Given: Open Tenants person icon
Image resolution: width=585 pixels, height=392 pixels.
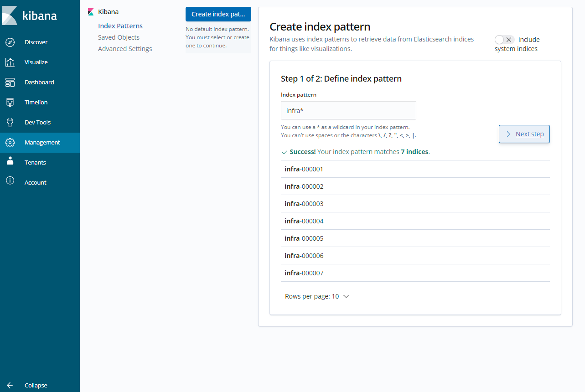Looking at the screenshot, I should pyautogui.click(x=10, y=161).
